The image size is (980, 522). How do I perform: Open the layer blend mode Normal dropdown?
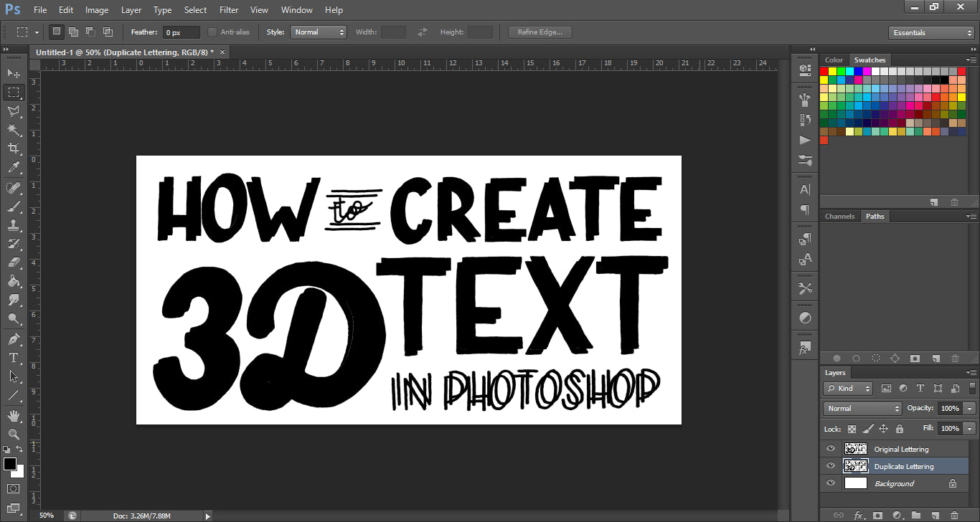click(862, 408)
